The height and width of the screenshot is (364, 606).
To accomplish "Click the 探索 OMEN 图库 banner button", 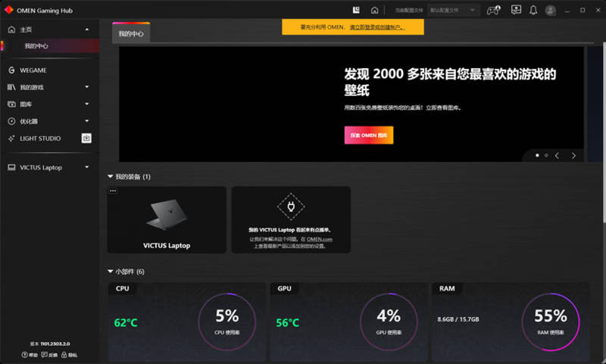I will pos(369,135).
